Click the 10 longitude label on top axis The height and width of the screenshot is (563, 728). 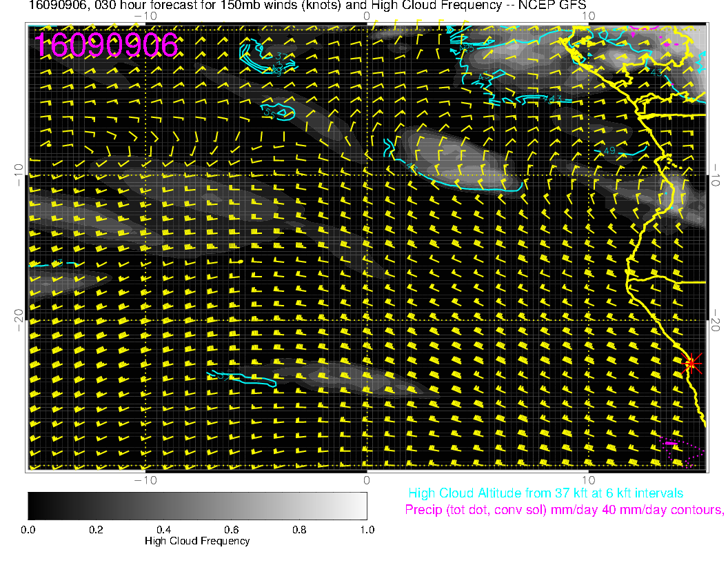pos(588,17)
